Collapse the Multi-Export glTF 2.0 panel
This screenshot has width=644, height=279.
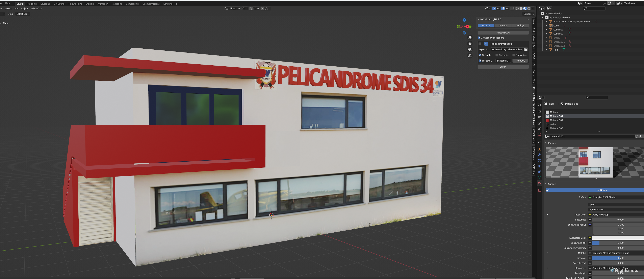pos(479,19)
